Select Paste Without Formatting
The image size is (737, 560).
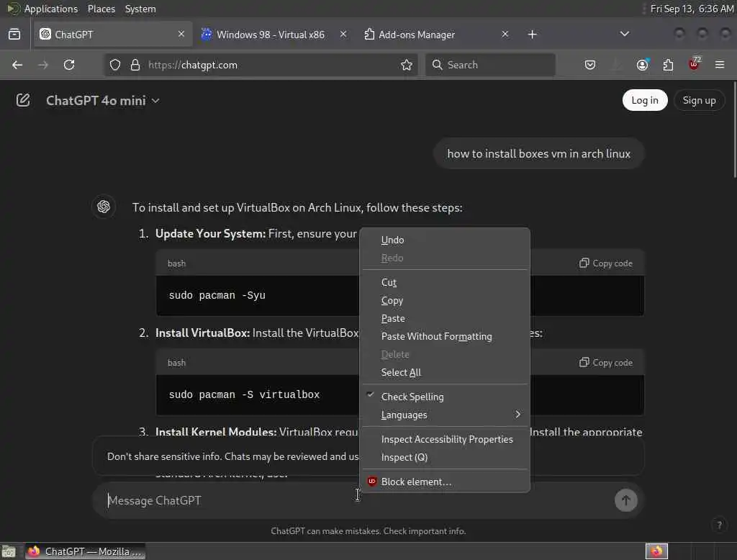click(445, 336)
